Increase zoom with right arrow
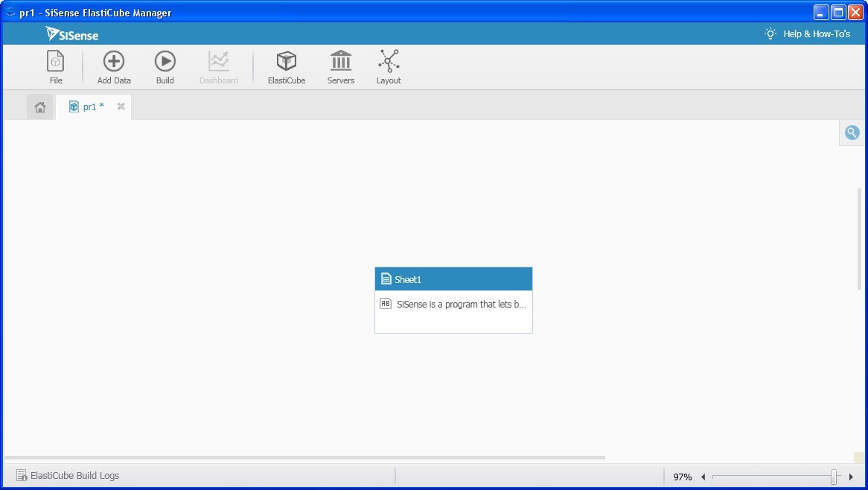 coord(851,477)
